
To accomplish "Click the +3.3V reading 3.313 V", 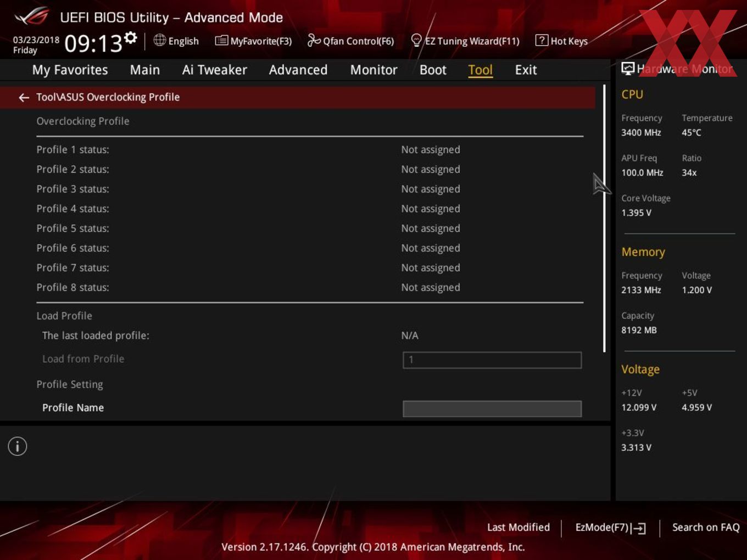I will 636,447.
